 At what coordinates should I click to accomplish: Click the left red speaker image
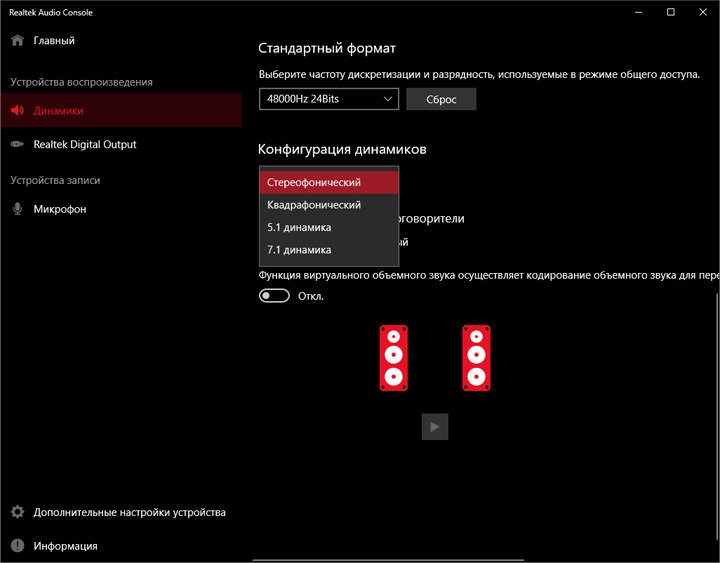click(394, 358)
